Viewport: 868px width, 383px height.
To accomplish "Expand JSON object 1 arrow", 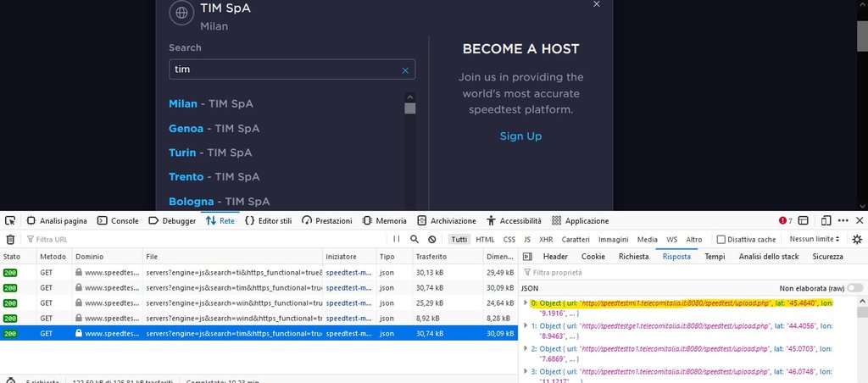I will point(526,326).
